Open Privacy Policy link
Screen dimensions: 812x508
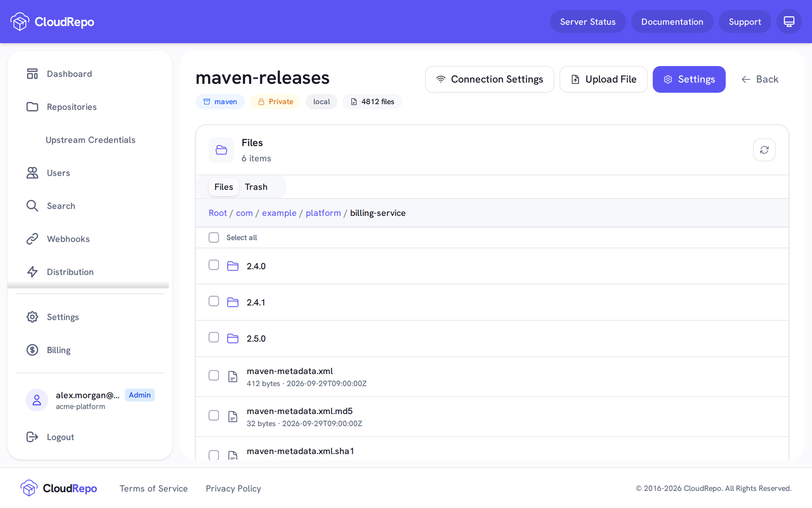click(x=233, y=488)
